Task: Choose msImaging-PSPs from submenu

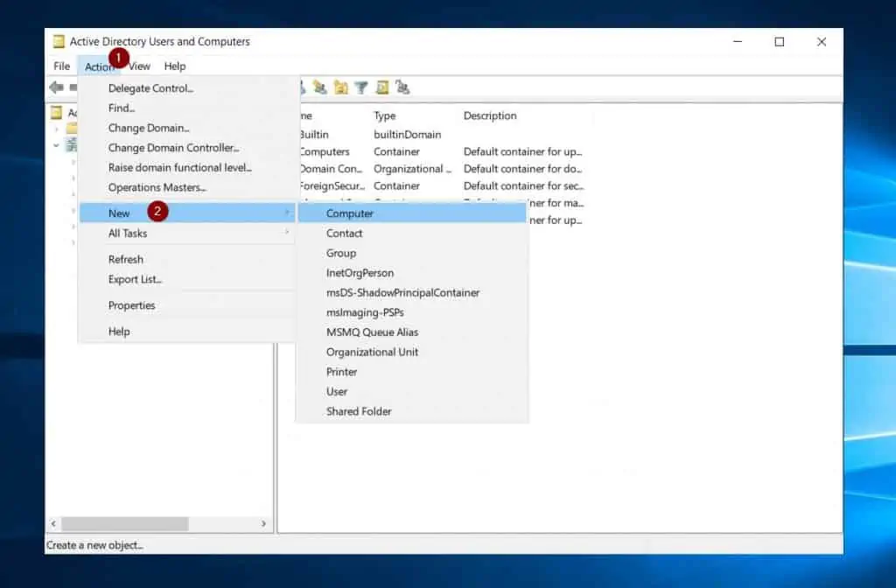Action: 412,312
